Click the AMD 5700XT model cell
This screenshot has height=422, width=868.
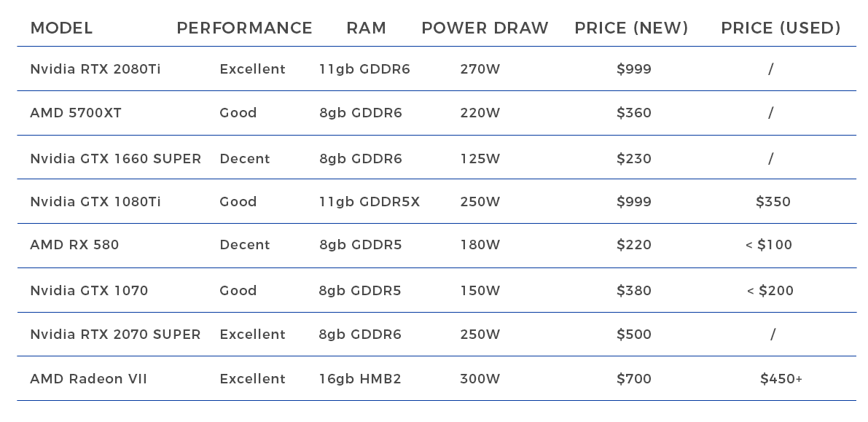pyautogui.click(x=76, y=113)
